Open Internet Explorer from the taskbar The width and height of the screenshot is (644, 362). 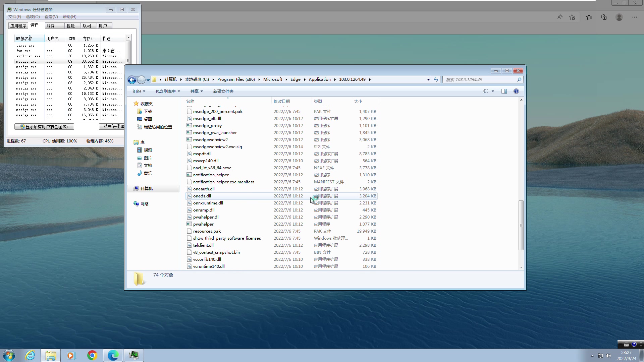[30, 355]
